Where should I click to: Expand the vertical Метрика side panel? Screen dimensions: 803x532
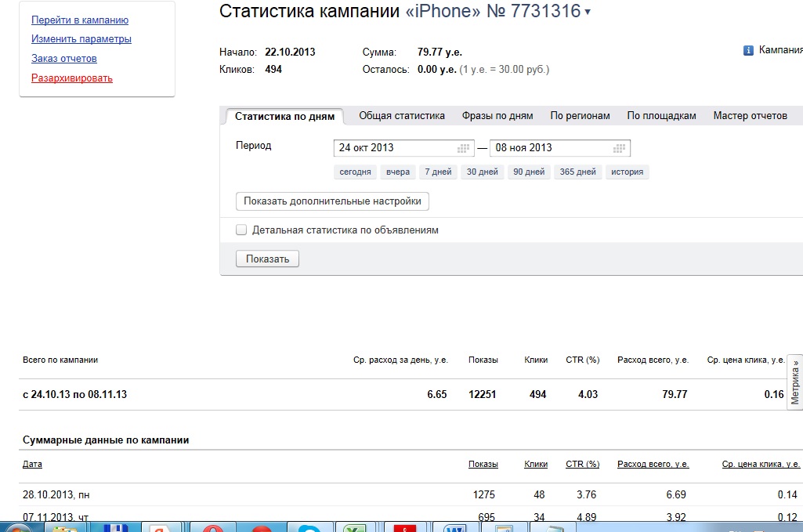[795, 382]
